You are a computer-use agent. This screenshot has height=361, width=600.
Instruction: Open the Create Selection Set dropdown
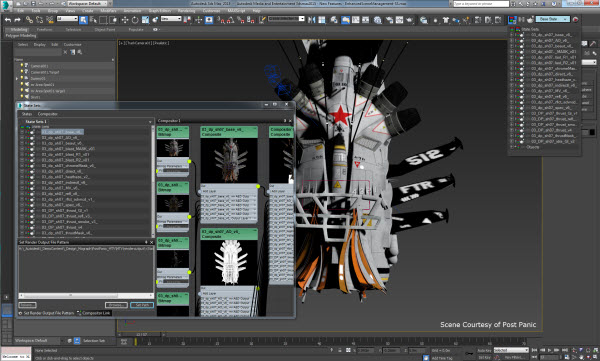[286, 19]
